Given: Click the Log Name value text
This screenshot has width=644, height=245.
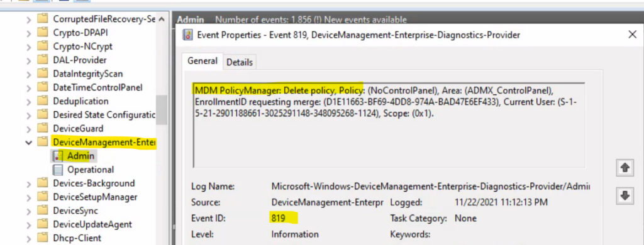Looking at the screenshot, I should [x=431, y=187].
